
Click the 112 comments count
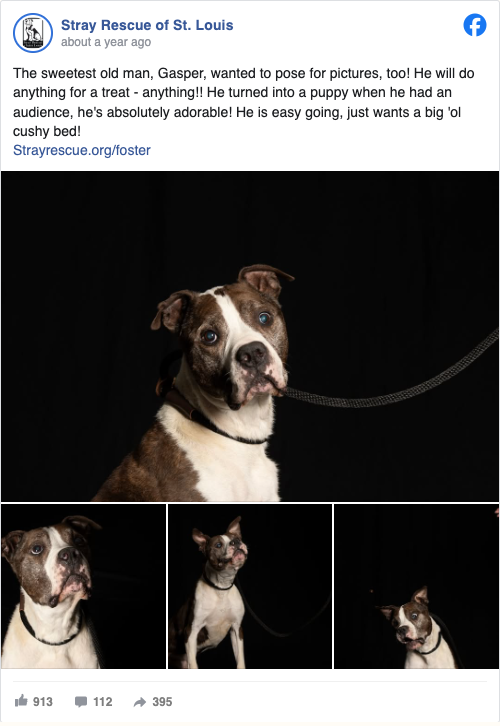tap(103, 702)
